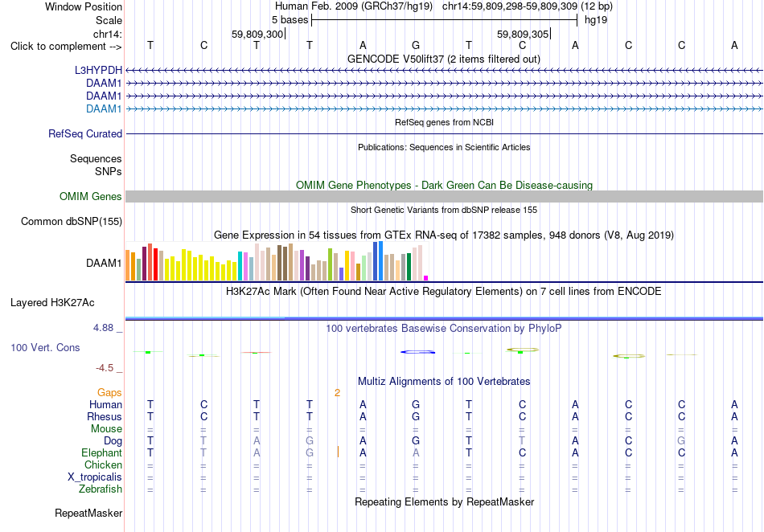Click 'Human Feb. 2009 (GRCh37/hg19)' header text
The height and width of the screenshot is (532, 764).
click(354, 6)
